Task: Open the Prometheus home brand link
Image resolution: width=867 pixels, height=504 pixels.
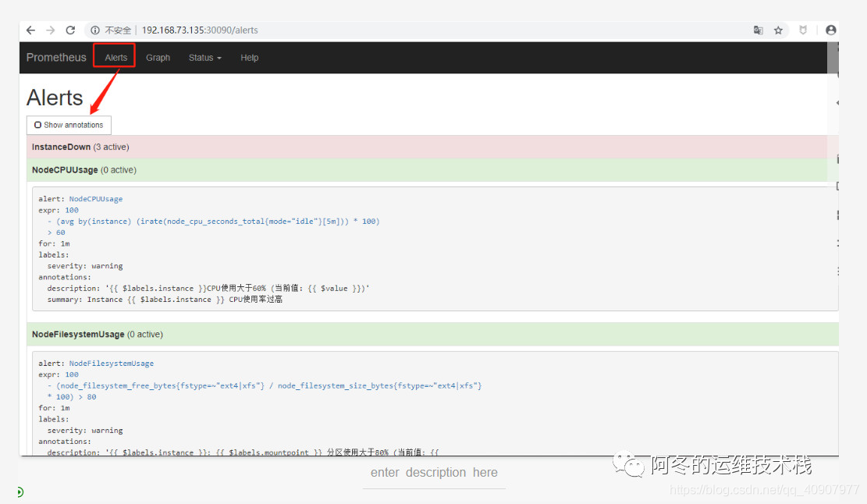Action: tap(56, 58)
